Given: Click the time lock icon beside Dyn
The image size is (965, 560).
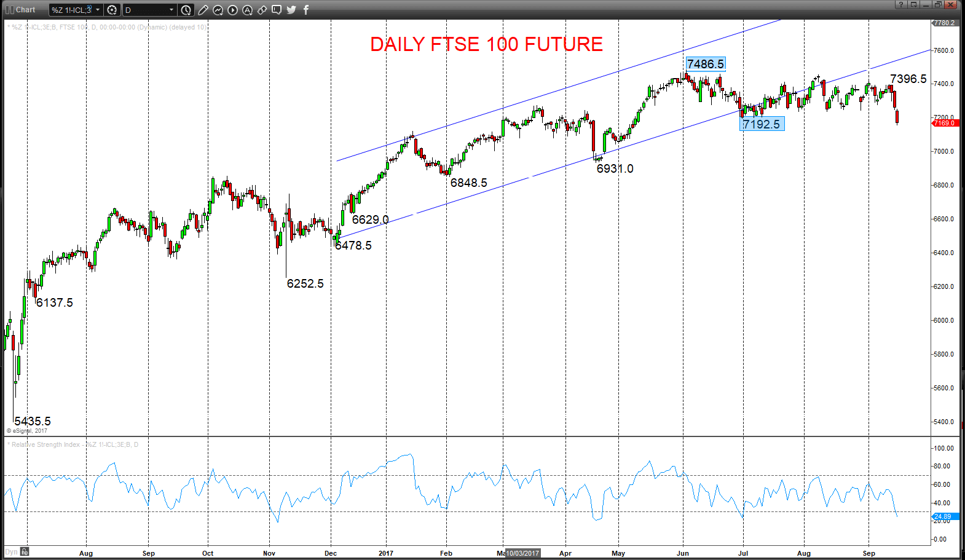Looking at the screenshot, I should pos(25,552).
